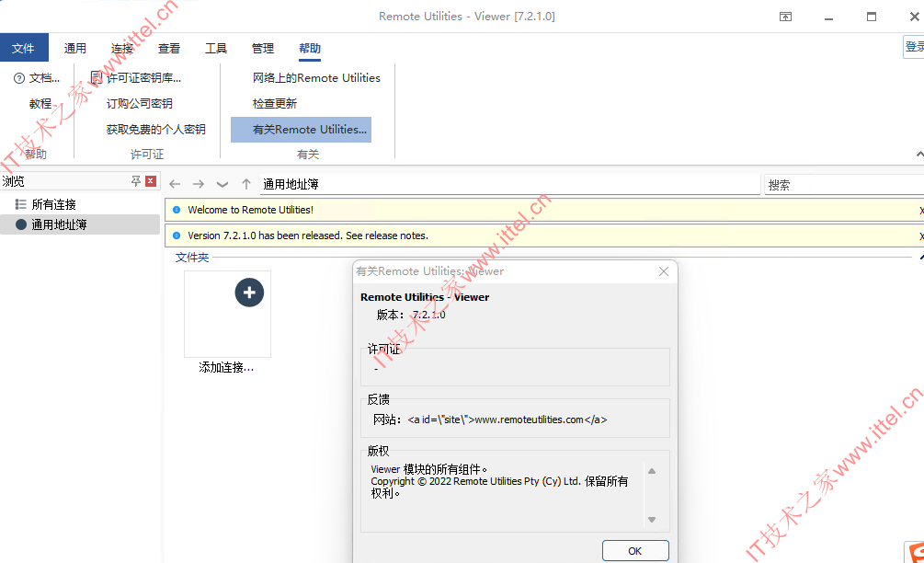Choose 获取免费的个人密钥
The height and width of the screenshot is (563, 924).
(156, 129)
